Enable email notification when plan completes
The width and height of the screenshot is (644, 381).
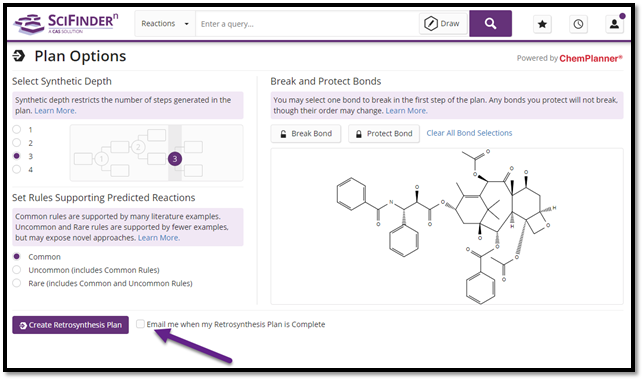(140, 324)
